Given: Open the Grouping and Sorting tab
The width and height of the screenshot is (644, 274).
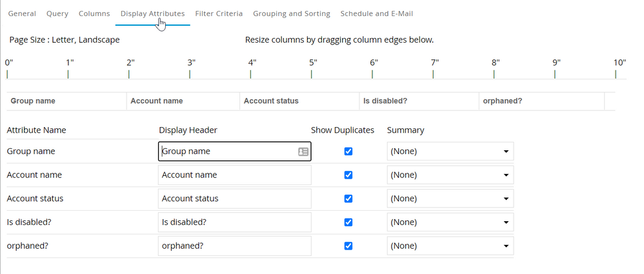Looking at the screenshot, I should coord(291,14).
